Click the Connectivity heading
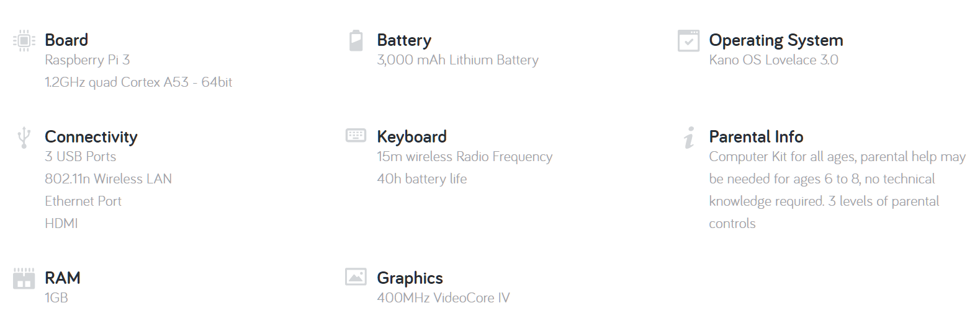Viewport: 980px width, 321px height. [91, 137]
